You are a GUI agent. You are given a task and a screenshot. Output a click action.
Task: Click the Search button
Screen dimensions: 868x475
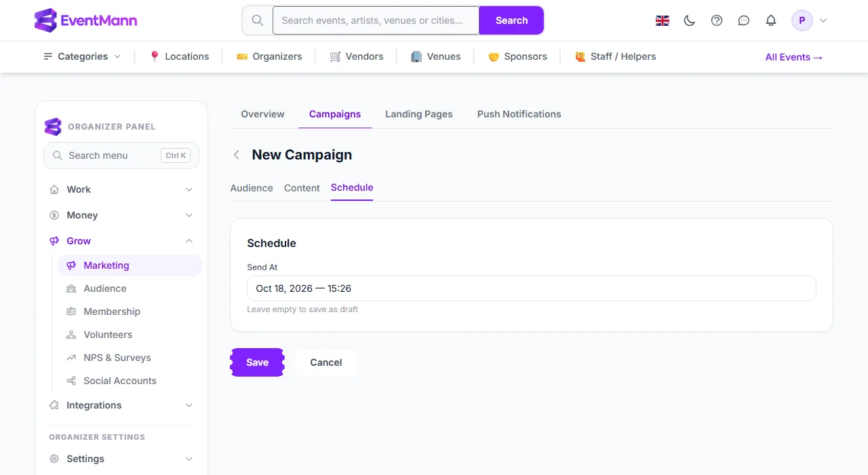[511, 20]
